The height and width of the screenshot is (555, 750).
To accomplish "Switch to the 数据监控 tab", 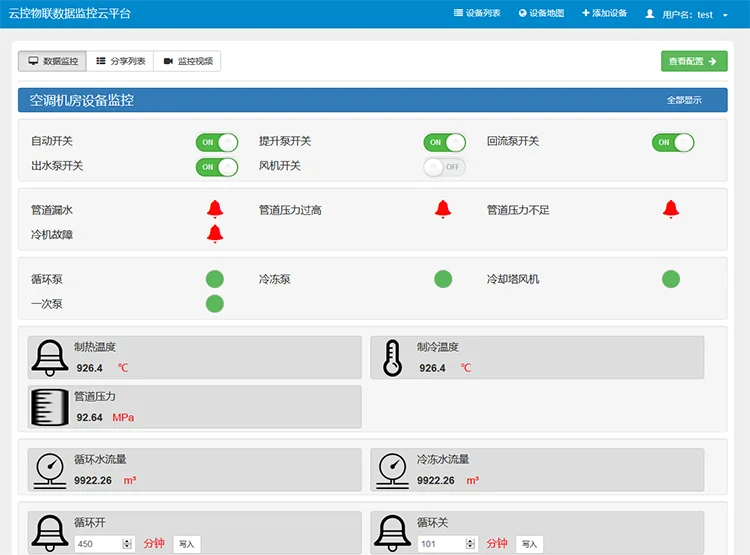I will coord(53,61).
